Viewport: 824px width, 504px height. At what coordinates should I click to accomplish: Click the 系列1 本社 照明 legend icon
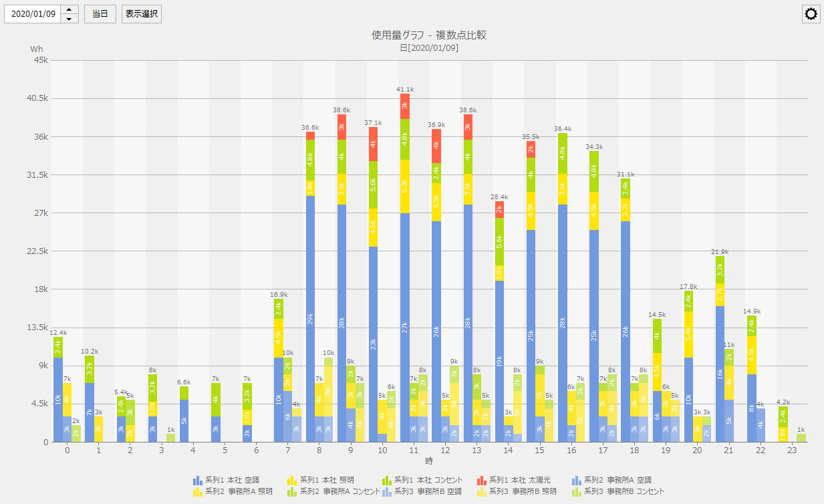[x=291, y=479]
